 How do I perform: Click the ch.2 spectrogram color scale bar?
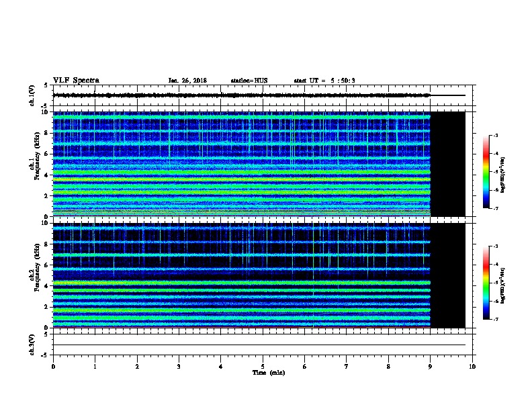[486, 283]
